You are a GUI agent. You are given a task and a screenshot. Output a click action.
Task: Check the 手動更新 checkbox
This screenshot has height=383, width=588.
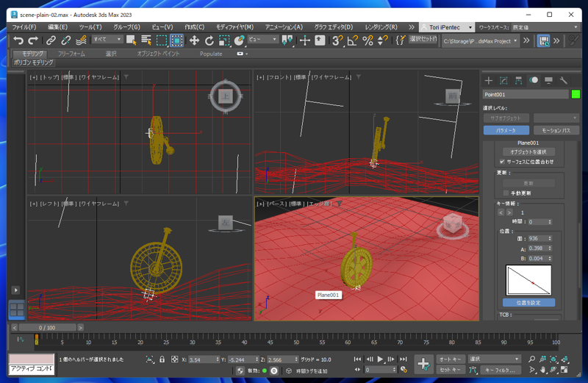click(506, 193)
